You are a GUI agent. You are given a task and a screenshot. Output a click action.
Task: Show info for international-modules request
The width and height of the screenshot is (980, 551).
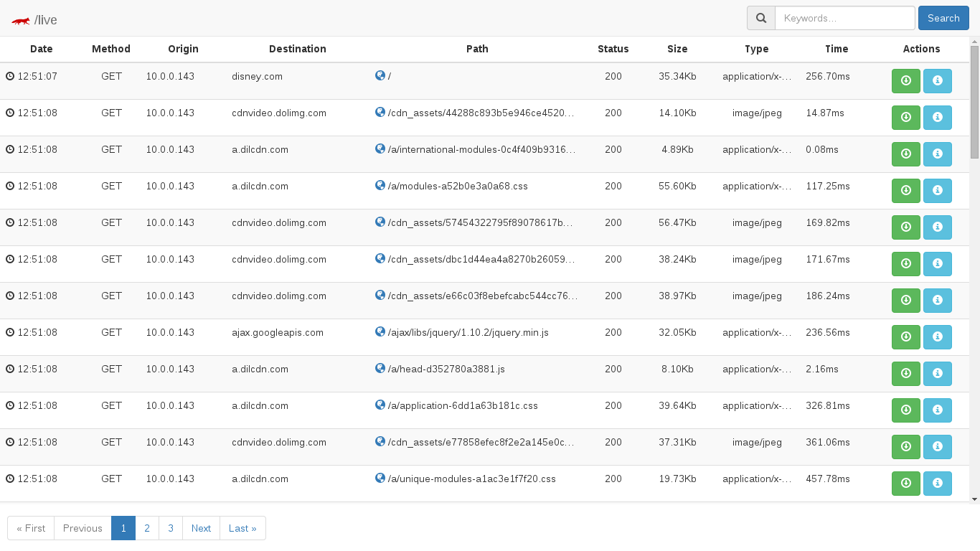pos(938,154)
